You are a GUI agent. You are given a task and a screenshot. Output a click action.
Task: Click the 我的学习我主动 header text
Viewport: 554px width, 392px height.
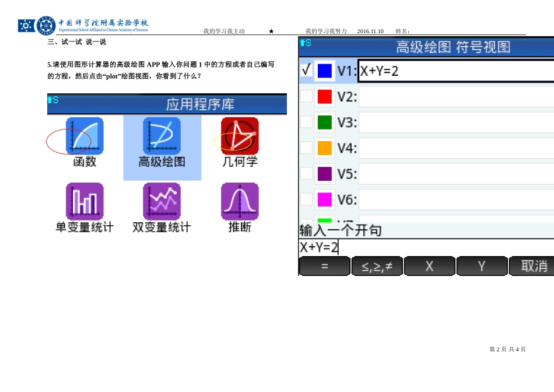pos(224,31)
